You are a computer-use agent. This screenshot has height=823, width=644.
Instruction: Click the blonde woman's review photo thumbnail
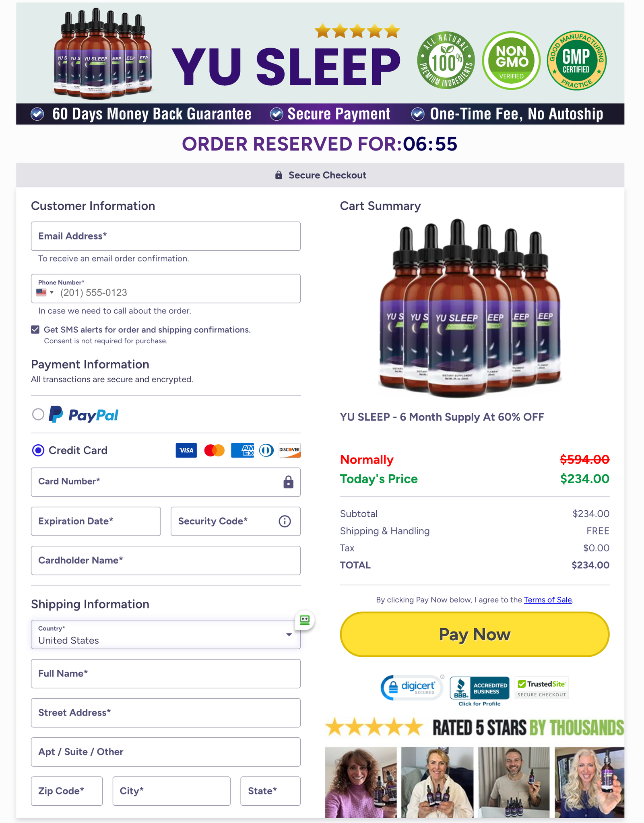pos(589,782)
